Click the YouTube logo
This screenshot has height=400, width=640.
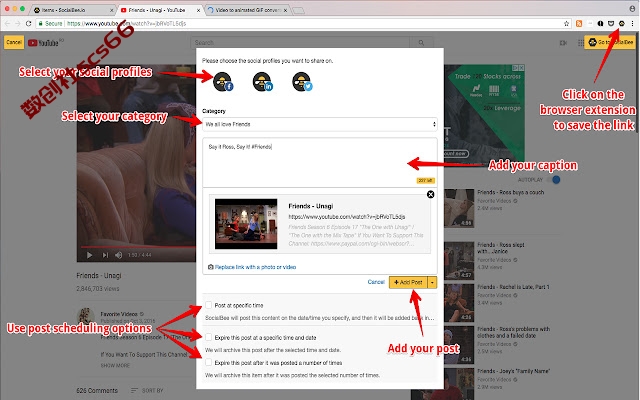pyautogui.click(x=44, y=42)
